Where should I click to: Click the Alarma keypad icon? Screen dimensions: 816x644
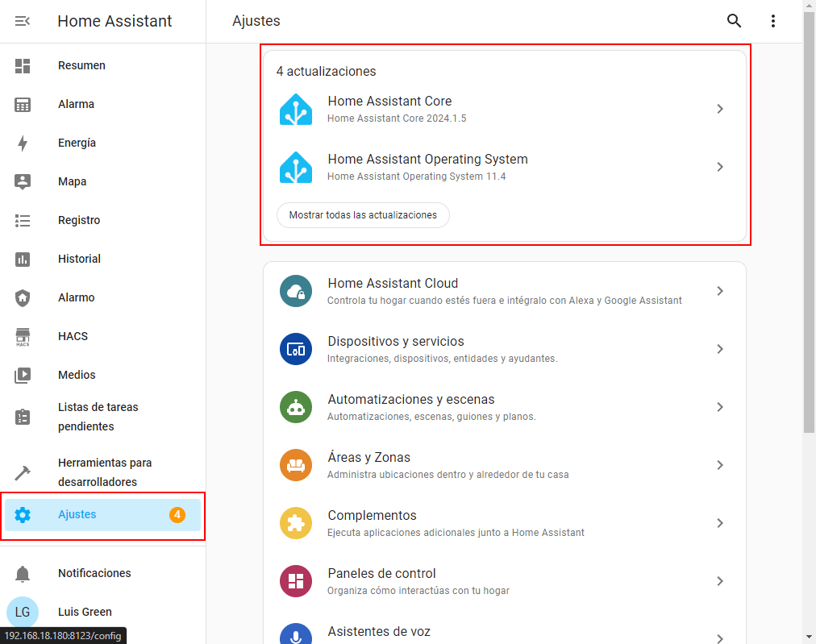pyautogui.click(x=23, y=105)
